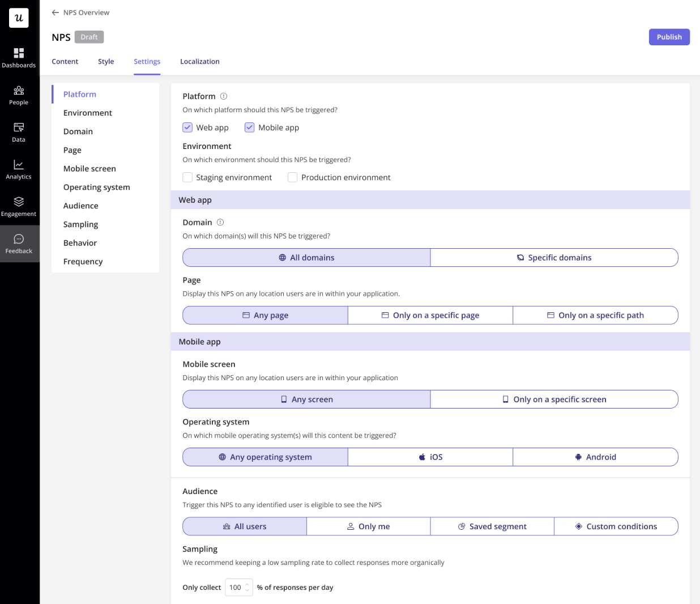
Task: Select the Specific domains option
Action: pos(554,257)
